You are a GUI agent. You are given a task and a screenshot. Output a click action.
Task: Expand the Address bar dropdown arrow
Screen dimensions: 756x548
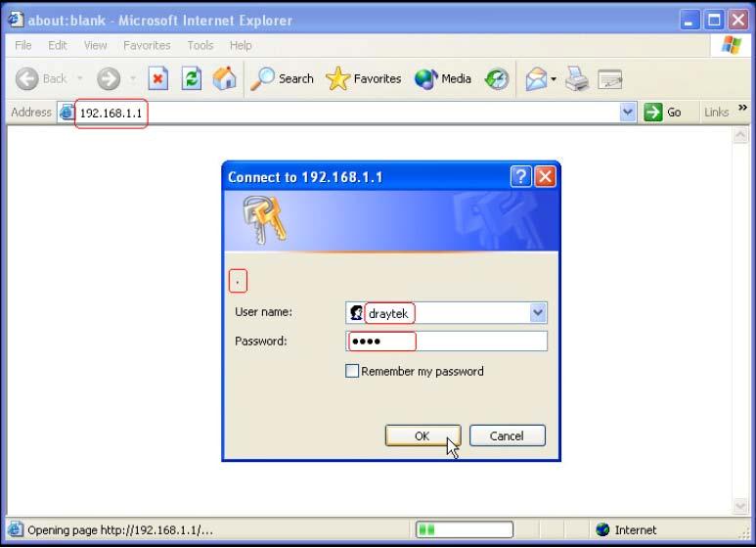pos(628,113)
